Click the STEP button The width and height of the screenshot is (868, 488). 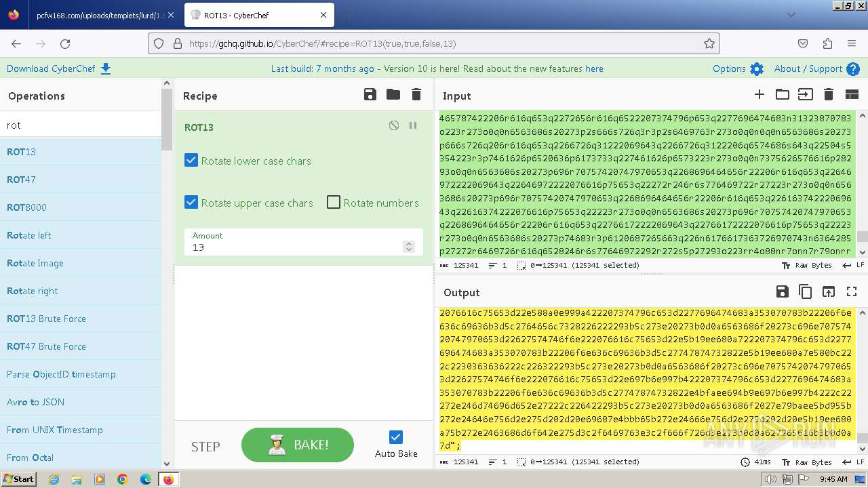click(x=205, y=446)
